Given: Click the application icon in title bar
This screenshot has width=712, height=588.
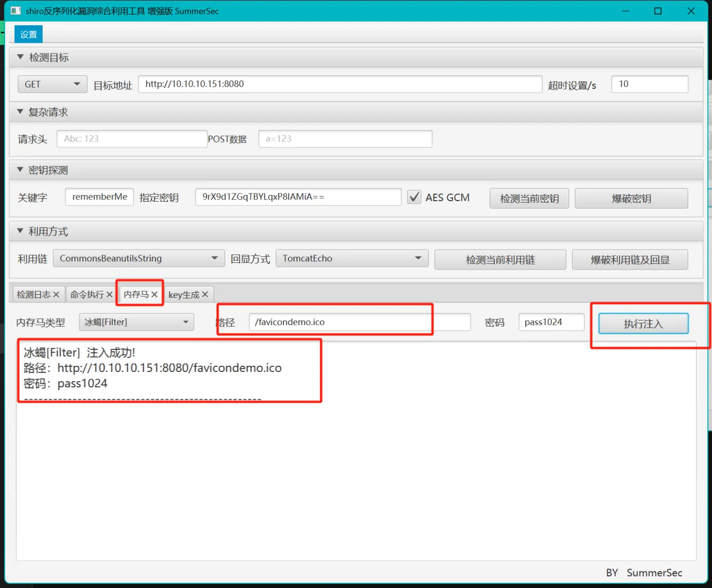Looking at the screenshot, I should [x=15, y=11].
